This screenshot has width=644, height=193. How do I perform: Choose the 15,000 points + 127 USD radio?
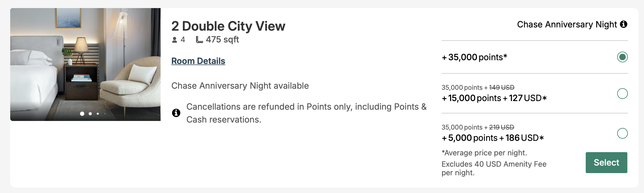tap(622, 94)
